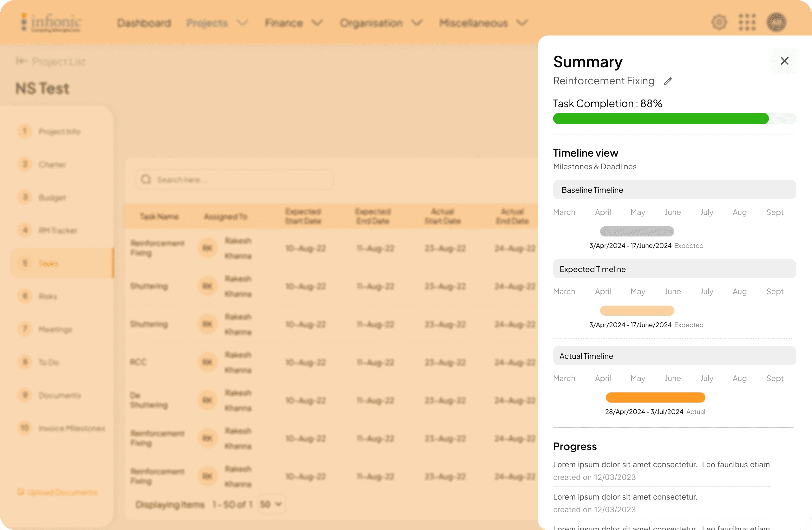Open the Organisation dropdown
This screenshot has width=812, height=530.
(416, 23)
